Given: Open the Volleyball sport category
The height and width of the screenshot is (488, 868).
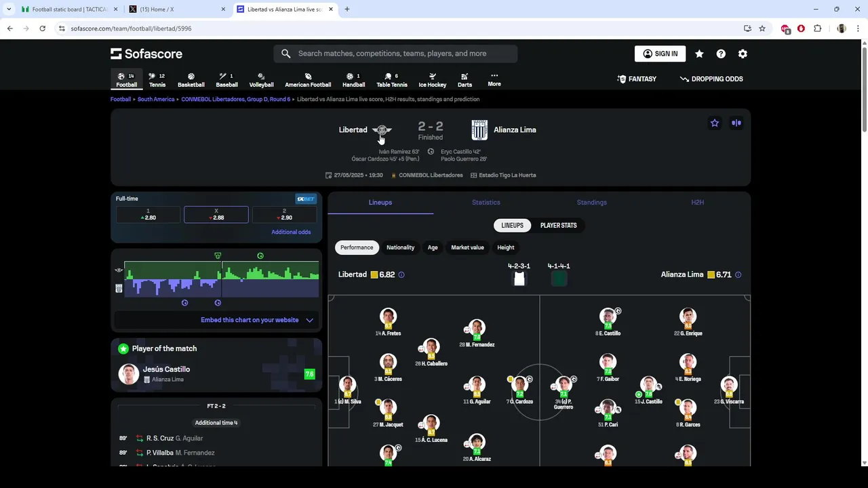Looking at the screenshot, I should coord(261,80).
